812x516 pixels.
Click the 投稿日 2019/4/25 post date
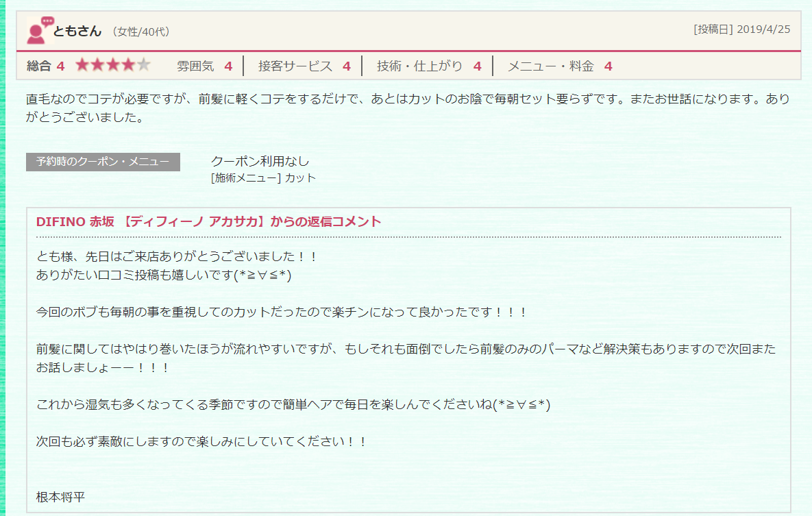(x=741, y=29)
